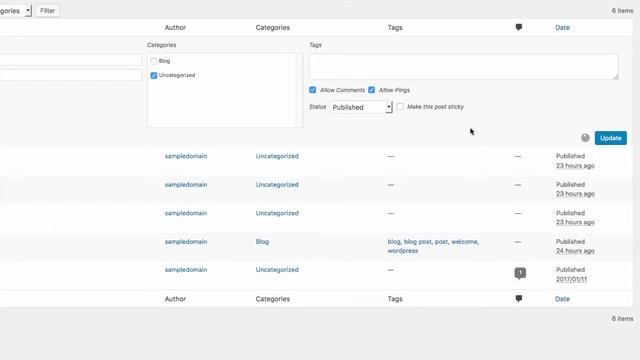640x360 pixels.
Task: Click the '24 hours ago' date text
Action: coord(575,251)
